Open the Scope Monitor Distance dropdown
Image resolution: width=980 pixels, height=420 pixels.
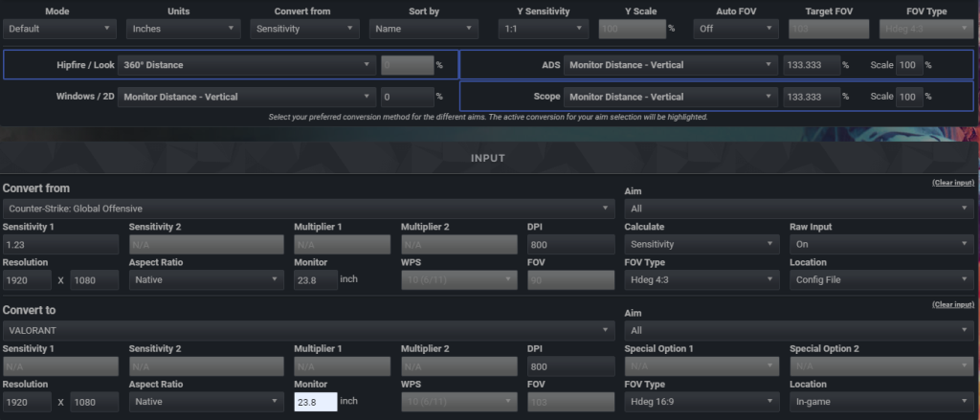[x=671, y=97]
